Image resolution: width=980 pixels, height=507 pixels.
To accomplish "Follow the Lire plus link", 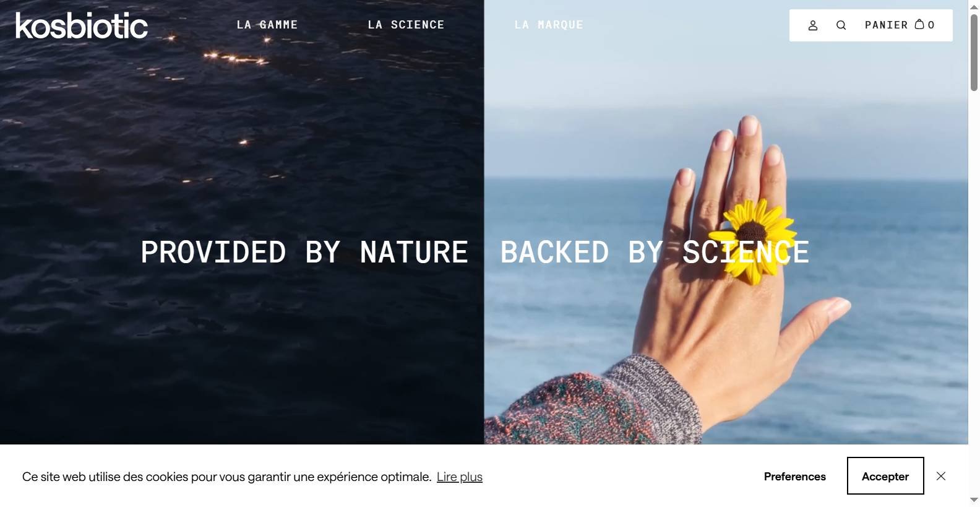I will pyautogui.click(x=460, y=477).
